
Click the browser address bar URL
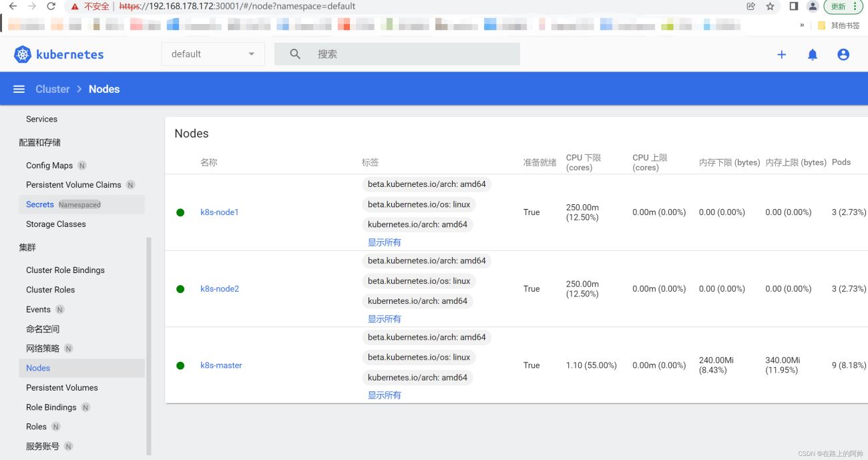237,6
